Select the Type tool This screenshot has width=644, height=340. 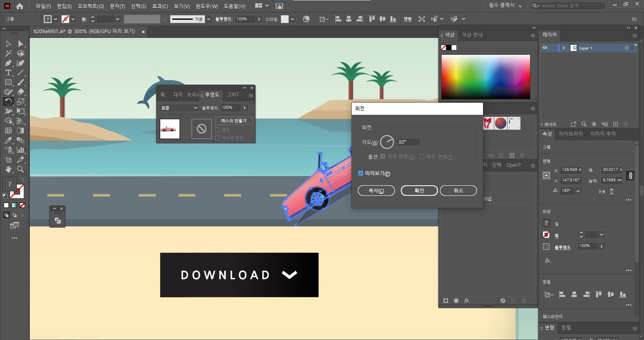(8, 73)
